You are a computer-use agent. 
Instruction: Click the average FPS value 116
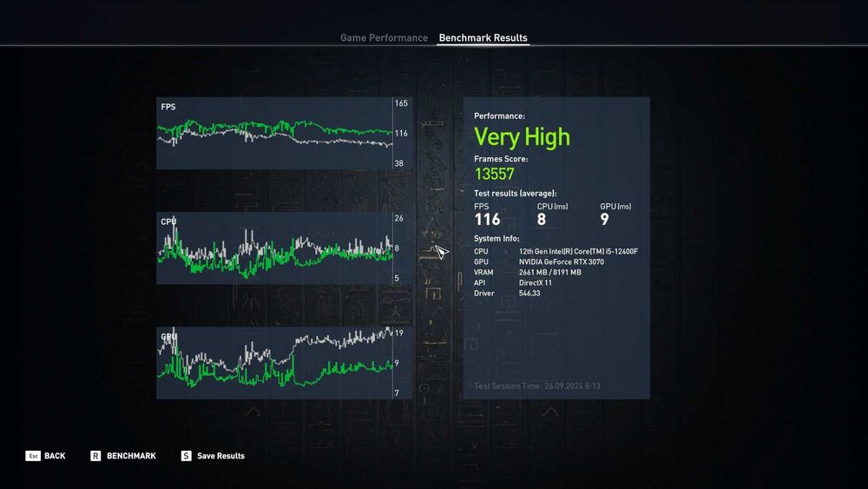click(487, 219)
